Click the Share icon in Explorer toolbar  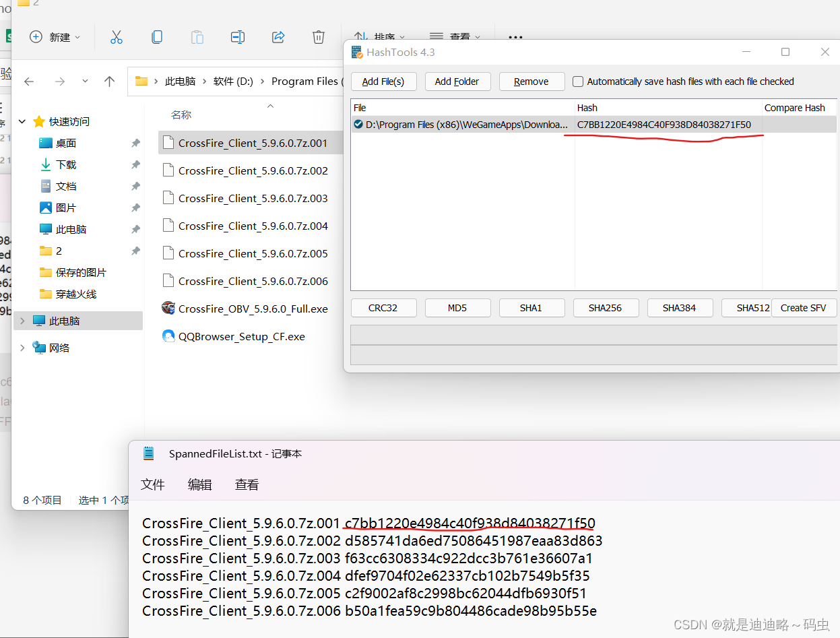pyautogui.click(x=278, y=37)
